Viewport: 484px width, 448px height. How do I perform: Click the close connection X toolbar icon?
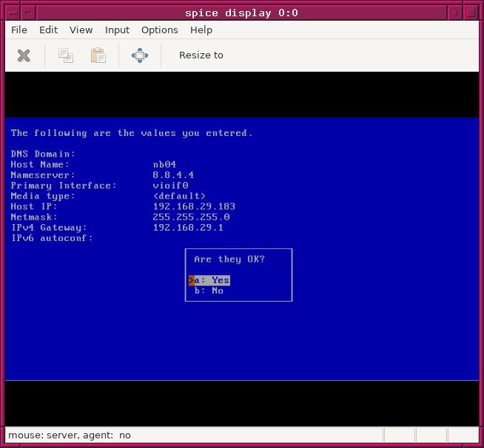24,55
